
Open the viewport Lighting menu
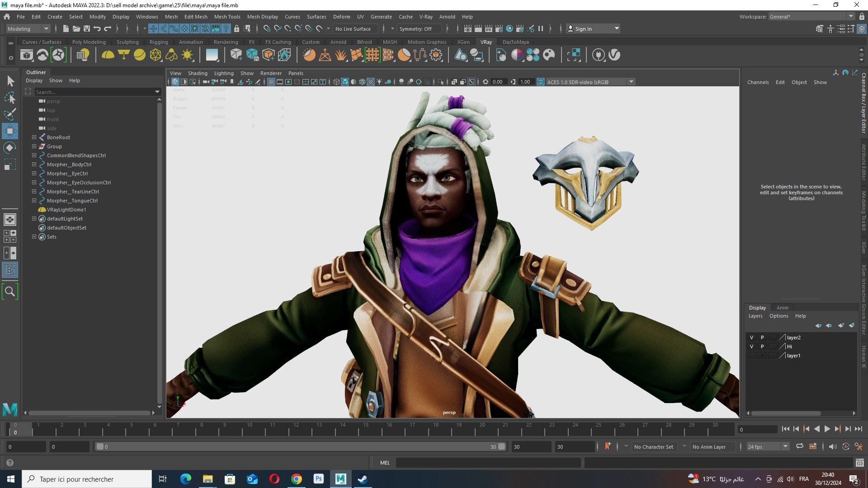tap(224, 73)
